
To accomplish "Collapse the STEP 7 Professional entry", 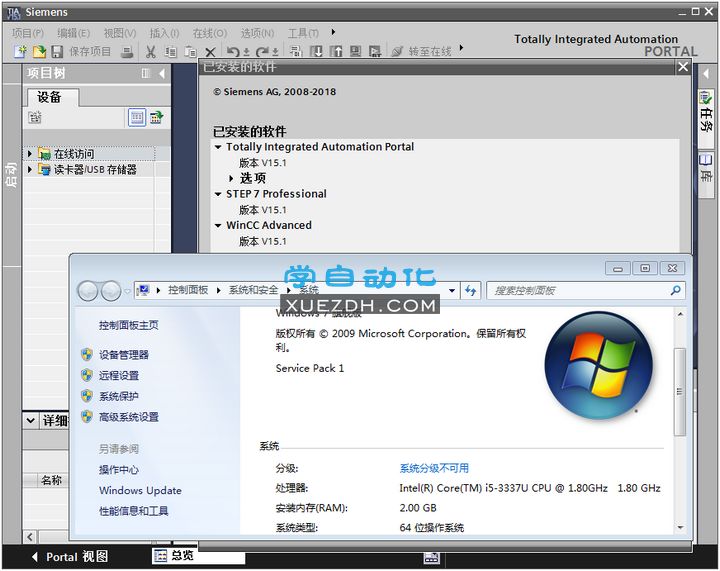I will click(x=218, y=194).
